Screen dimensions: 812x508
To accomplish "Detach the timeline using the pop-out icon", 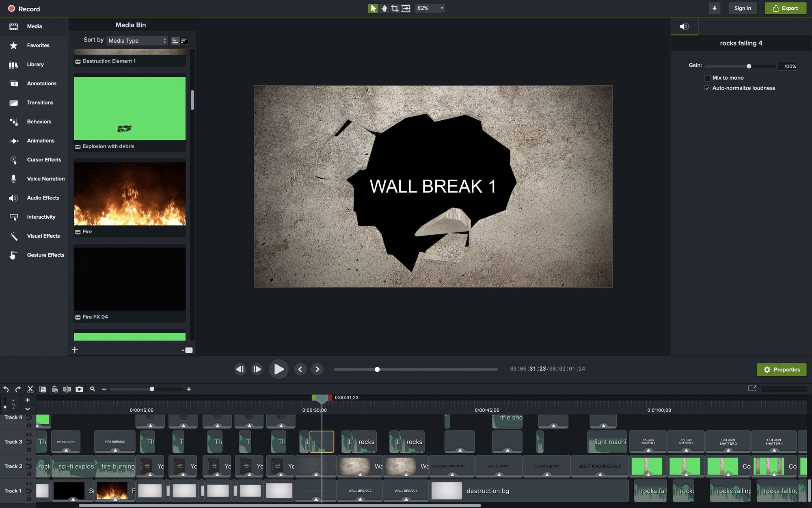I will 752,388.
